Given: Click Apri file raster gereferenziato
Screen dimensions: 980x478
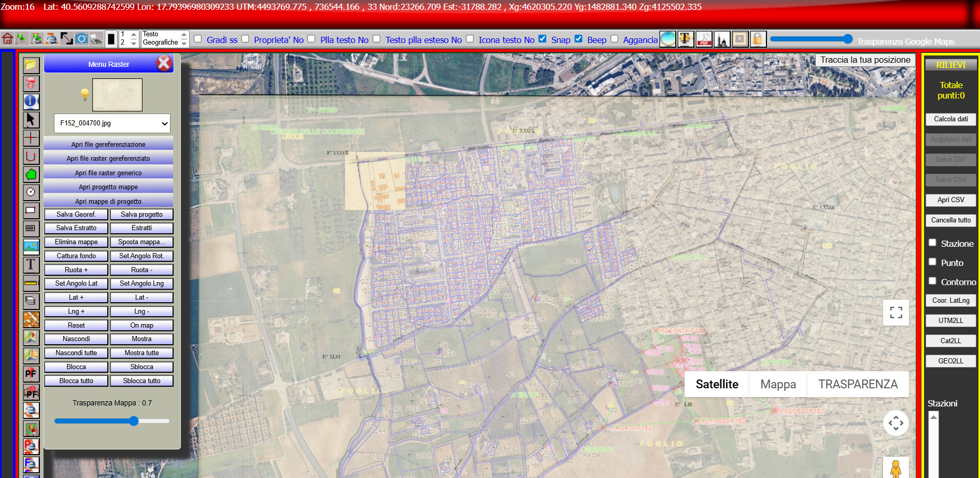Looking at the screenshot, I should tap(108, 158).
